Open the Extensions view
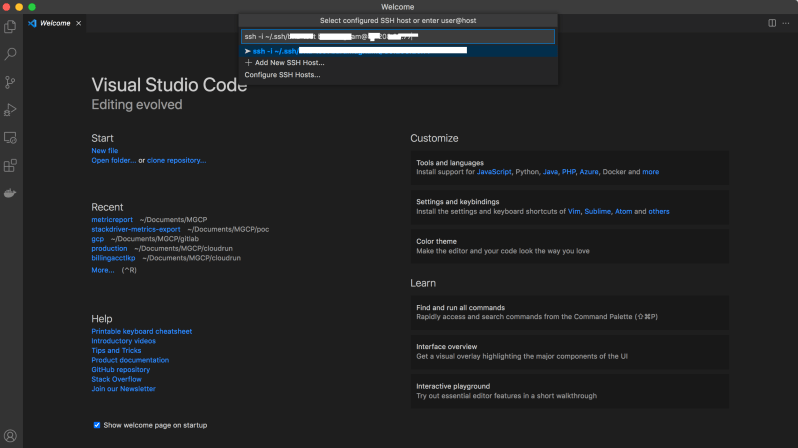This screenshot has width=798, height=448. click(x=10, y=165)
